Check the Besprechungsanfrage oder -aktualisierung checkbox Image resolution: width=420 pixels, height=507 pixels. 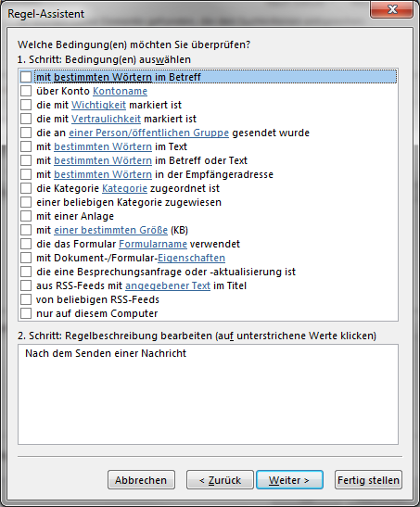(x=26, y=272)
